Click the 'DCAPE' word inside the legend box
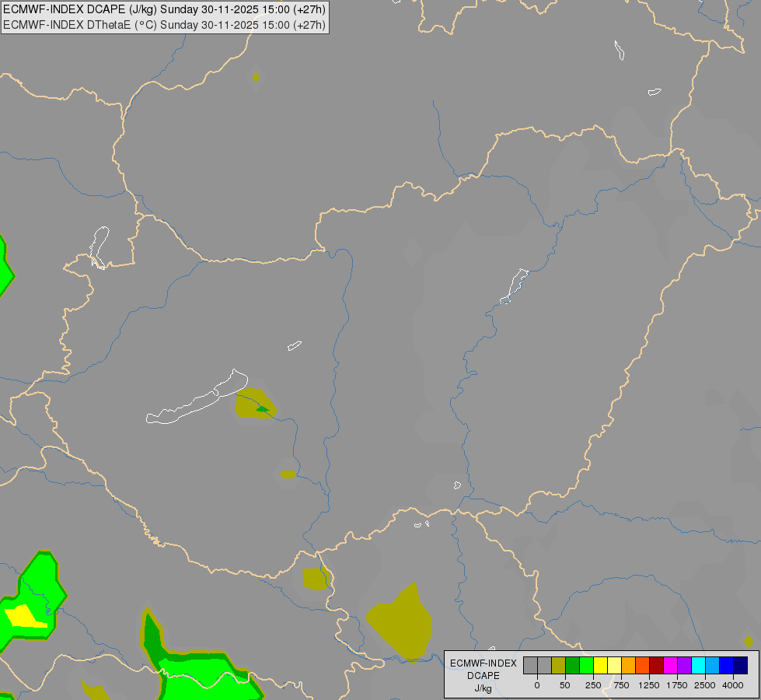Viewport: 761px width, 700px height. (483, 676)
